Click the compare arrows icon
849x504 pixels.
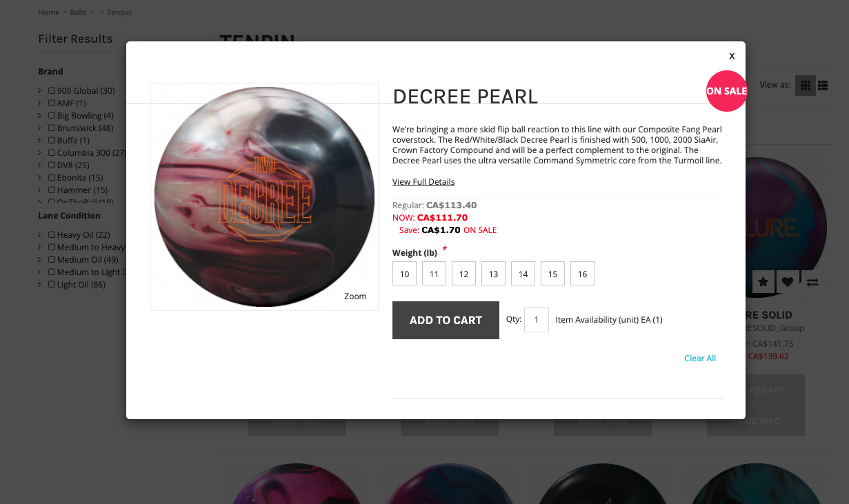pyautogui.click(x=812, y=282)
